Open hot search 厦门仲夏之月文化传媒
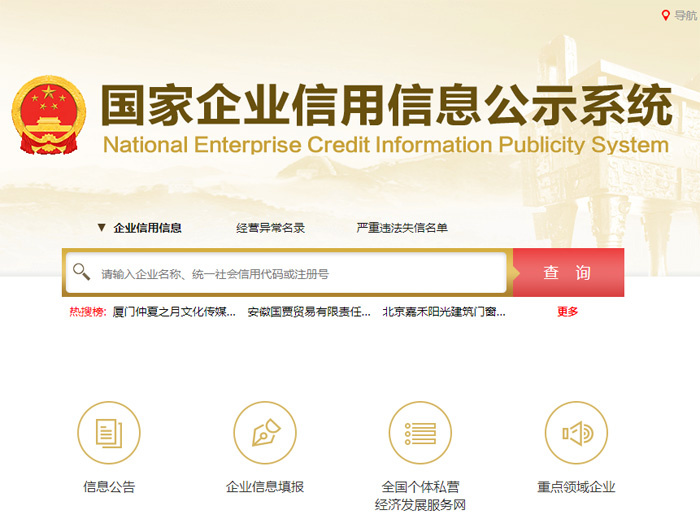The width and height of the screenshot is (700, 519). tap(174, 311)
